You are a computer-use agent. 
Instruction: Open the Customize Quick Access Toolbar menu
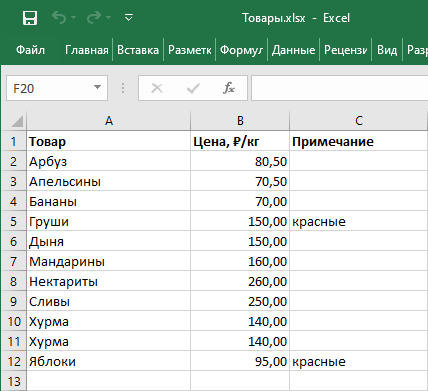[x=129, y=17]
